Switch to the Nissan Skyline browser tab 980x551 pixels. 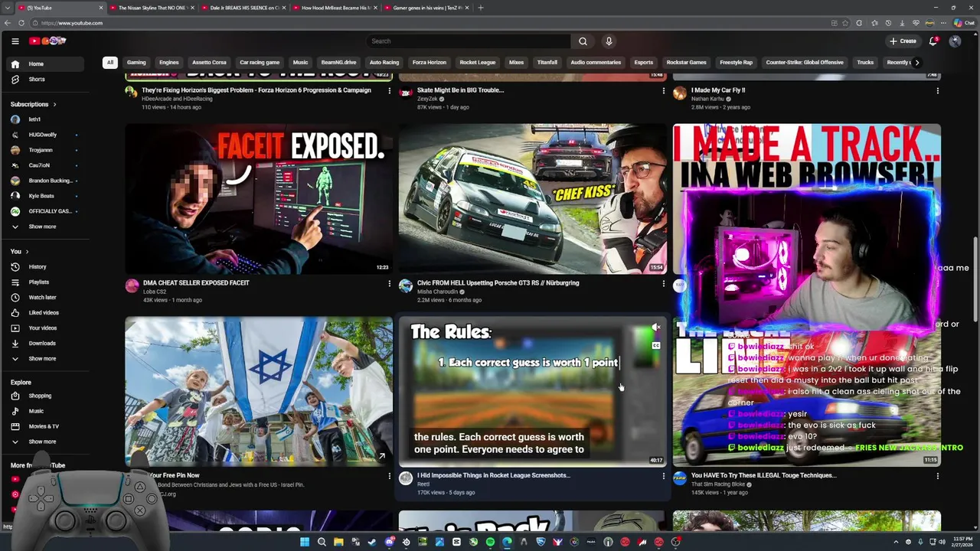click(152, 8)
